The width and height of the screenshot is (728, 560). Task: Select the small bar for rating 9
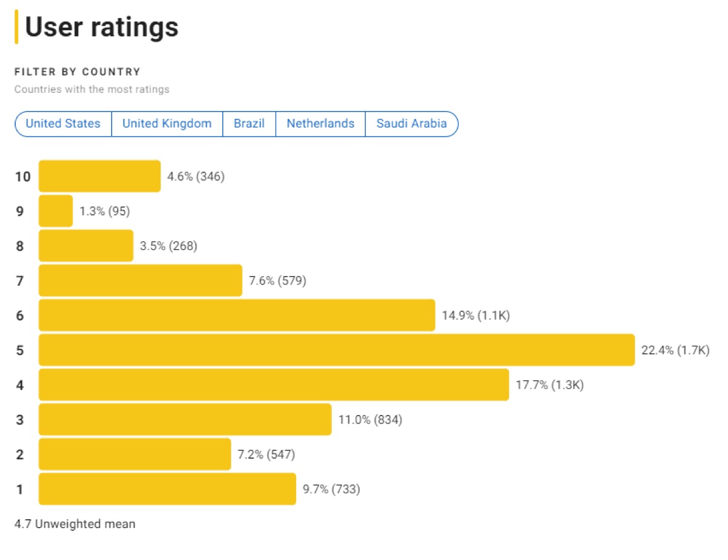pyautogui.click(x=56, y=211)
